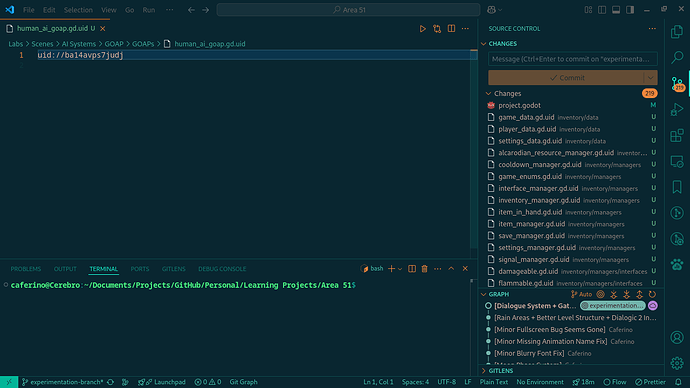The width and height of the screenshot is (690, 388).
Task: Kill terminal with trash icon
Action: pyautogui.click(x=425, y=269)
